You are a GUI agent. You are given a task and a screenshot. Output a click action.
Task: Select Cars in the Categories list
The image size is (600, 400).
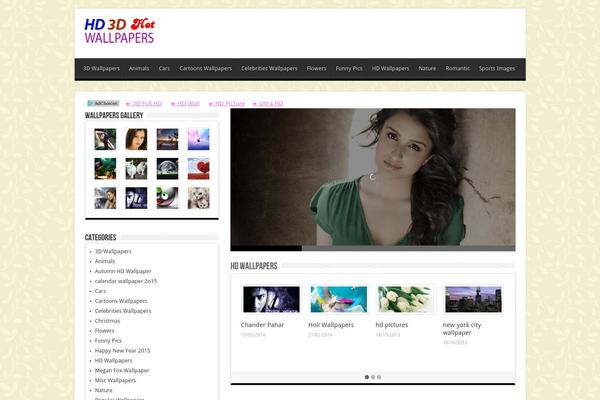(x=100, y=291)
